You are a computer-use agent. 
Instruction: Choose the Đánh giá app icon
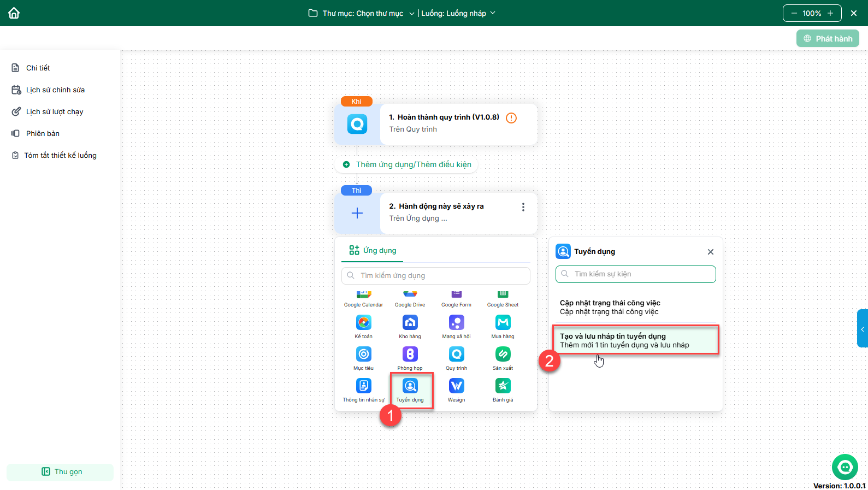point(503,386)
